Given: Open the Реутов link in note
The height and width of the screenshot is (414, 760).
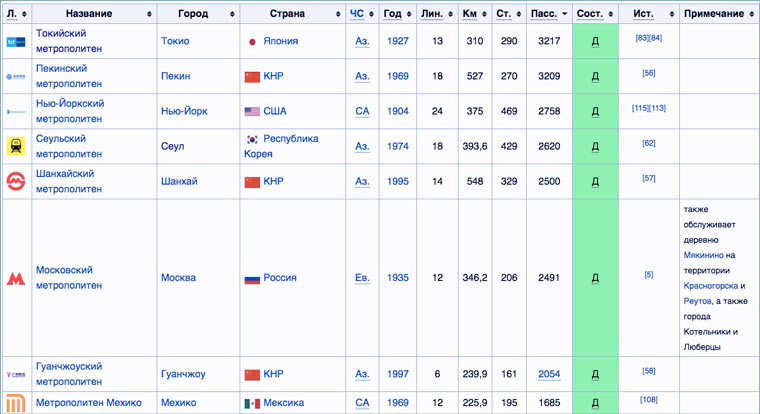Looking at the screenshot, I should coord(697,301).
